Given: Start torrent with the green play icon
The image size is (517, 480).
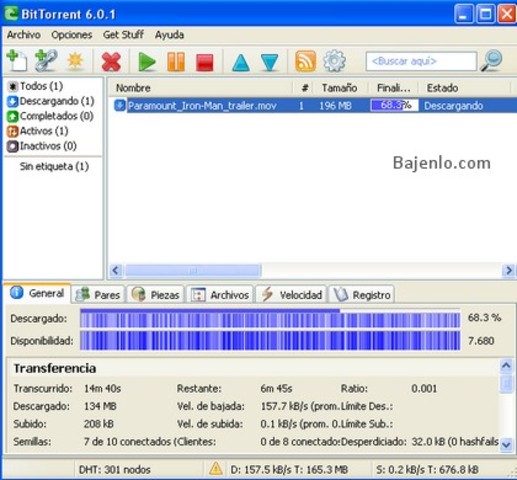Looking at the screenshot, I should pyautogui.click(x=147, y=62).
